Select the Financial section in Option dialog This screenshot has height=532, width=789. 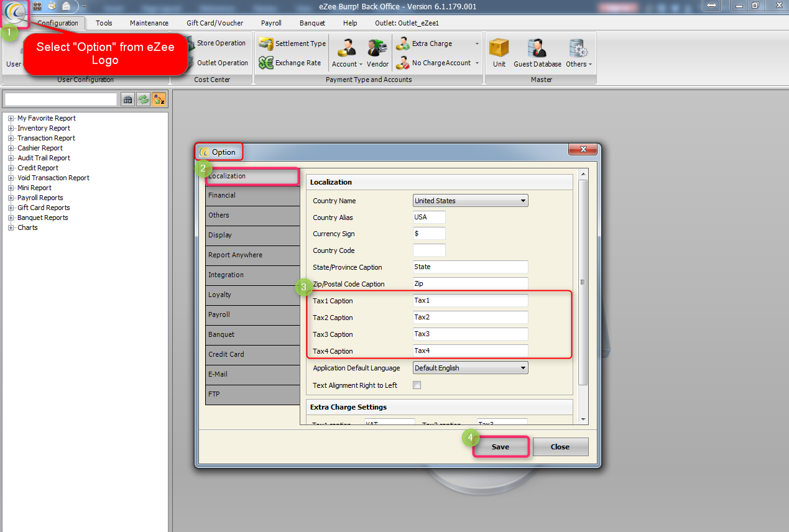[252, 195]
